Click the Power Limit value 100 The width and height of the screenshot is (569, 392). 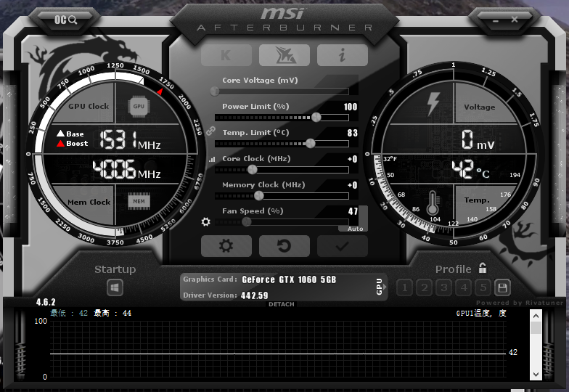pyautogui.click(x=350, y=107)
